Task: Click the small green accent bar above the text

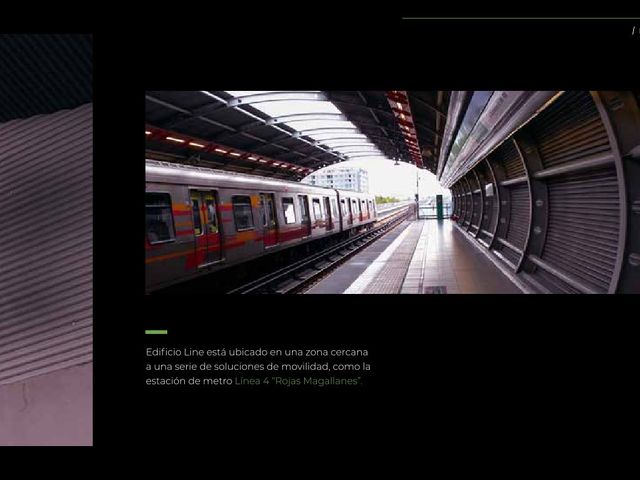Action: [x=156, y=332]
